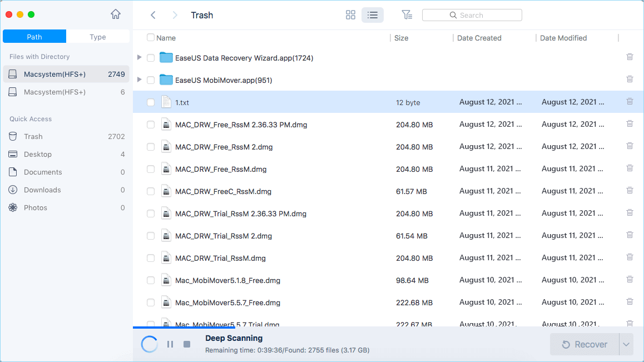
Task: Pause the deep scanning process
Action: (170, 344)
